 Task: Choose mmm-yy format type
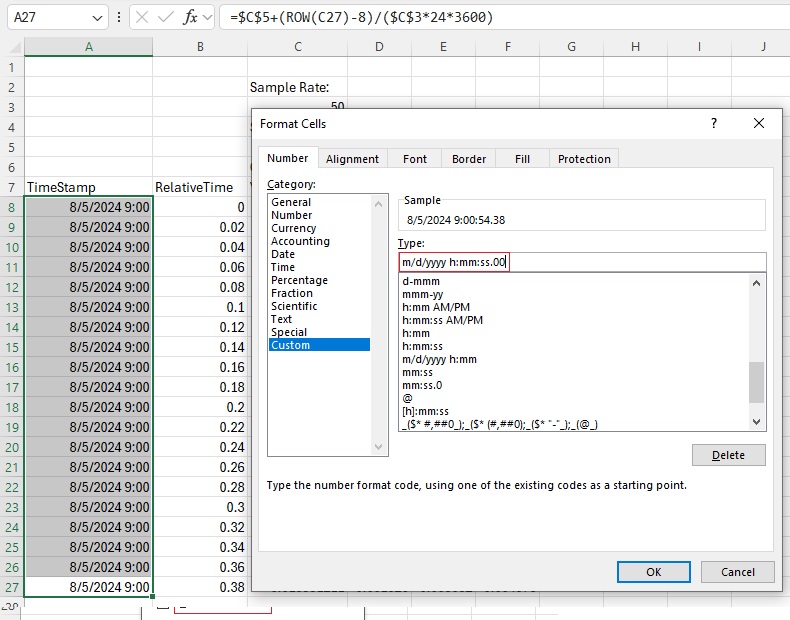pyautogui.click(x=574, y=294)
